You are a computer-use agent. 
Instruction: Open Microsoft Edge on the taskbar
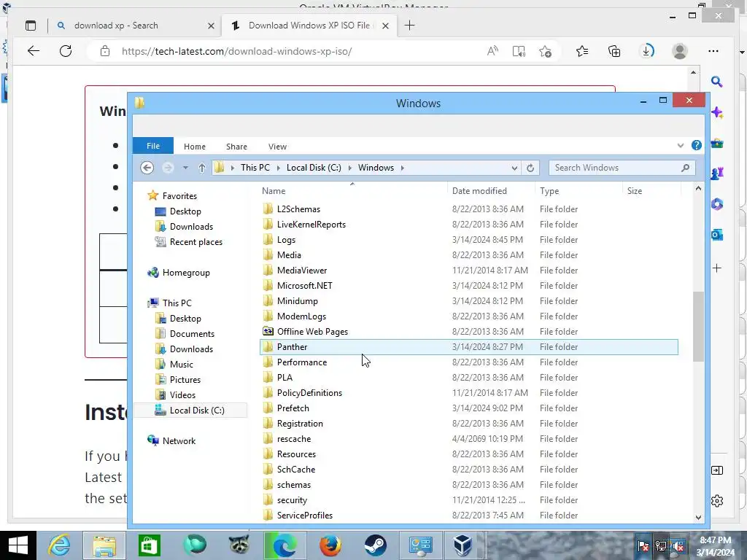(x=285, y=545)
